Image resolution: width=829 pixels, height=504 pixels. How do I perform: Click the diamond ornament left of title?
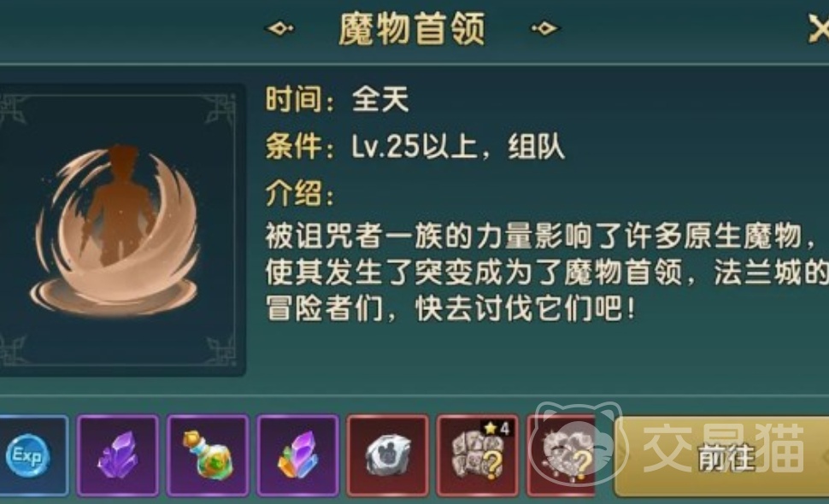point(279,27)
